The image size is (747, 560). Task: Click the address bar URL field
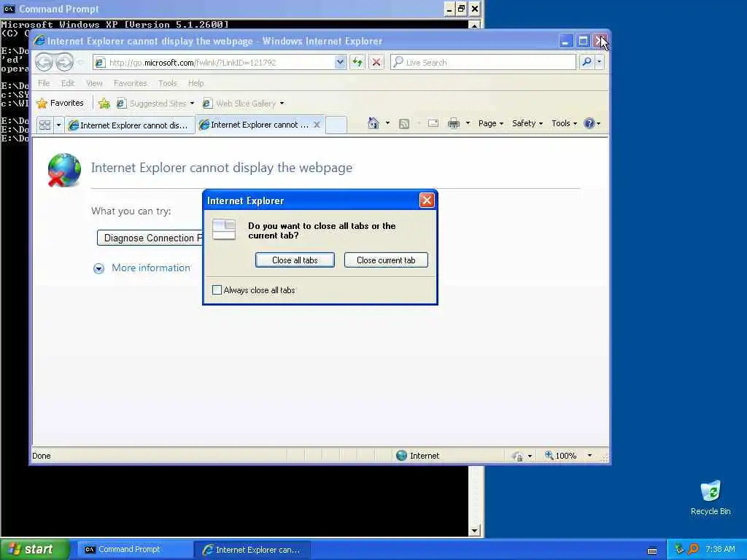220,63
